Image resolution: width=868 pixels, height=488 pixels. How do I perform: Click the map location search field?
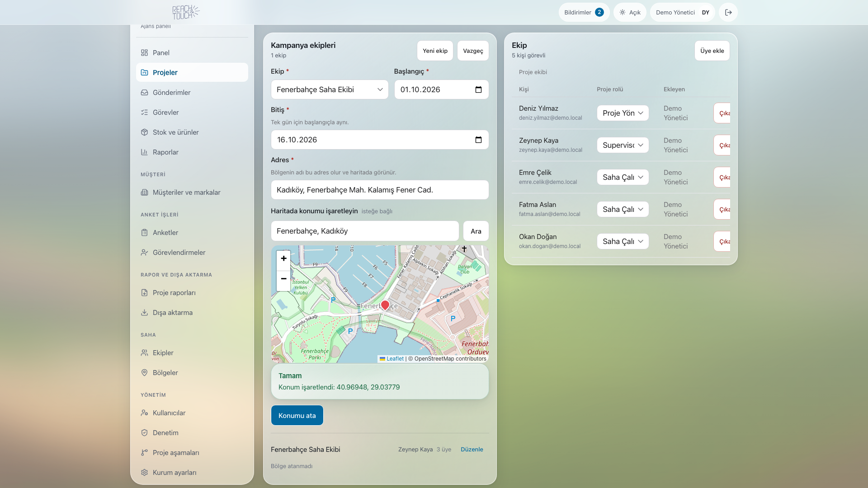click(365, 231)
